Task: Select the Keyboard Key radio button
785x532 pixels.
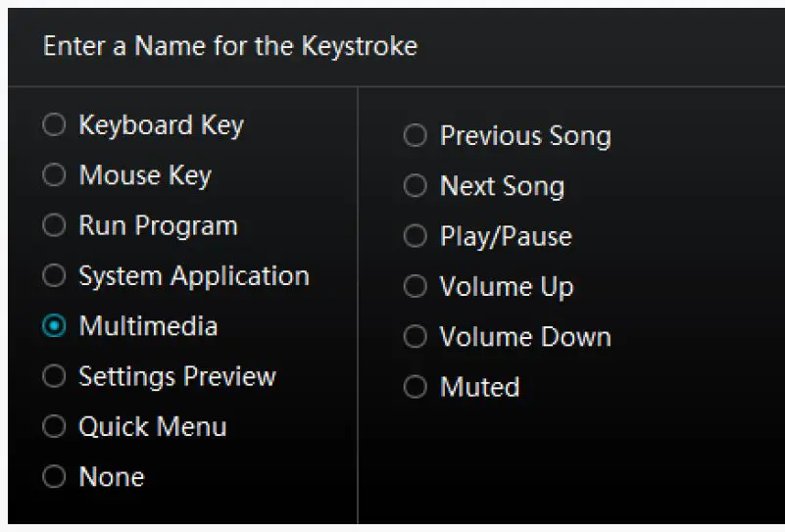Action: pyautogui.click(x=54, y=124)
